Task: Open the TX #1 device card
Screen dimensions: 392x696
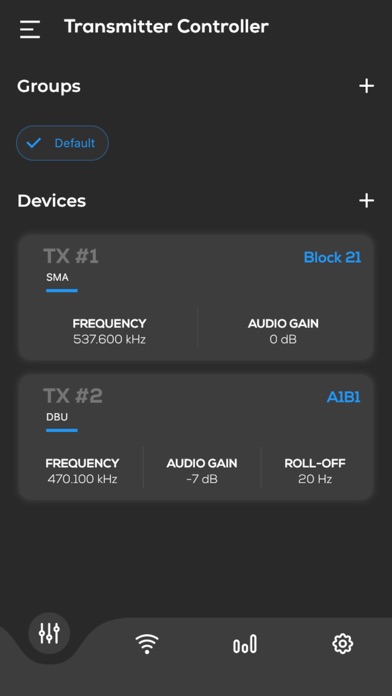Action: (195, 297)
